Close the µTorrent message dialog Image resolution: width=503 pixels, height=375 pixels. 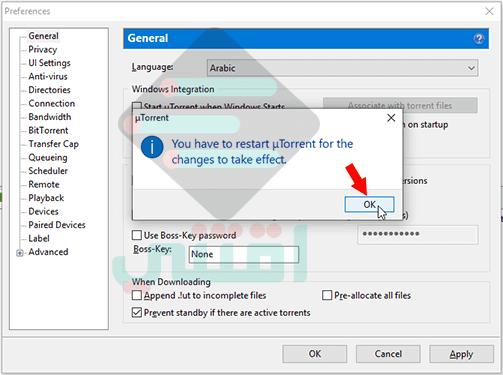pos(391,118)
